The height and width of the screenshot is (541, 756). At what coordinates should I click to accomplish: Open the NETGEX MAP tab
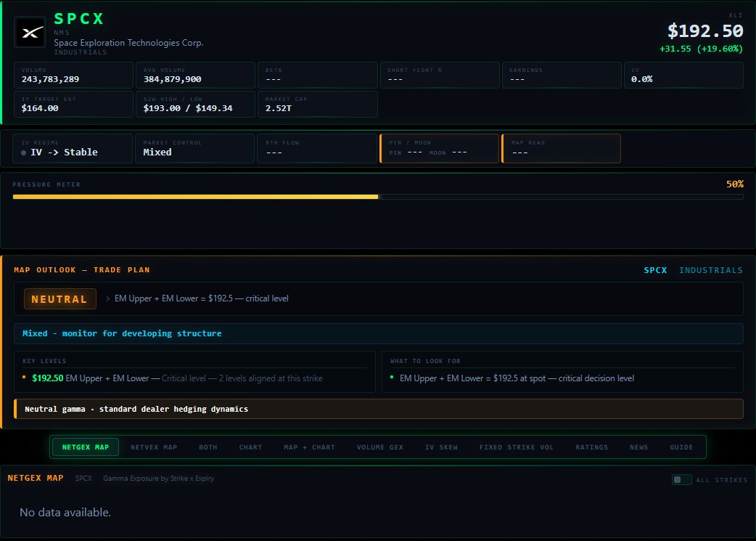86,447
